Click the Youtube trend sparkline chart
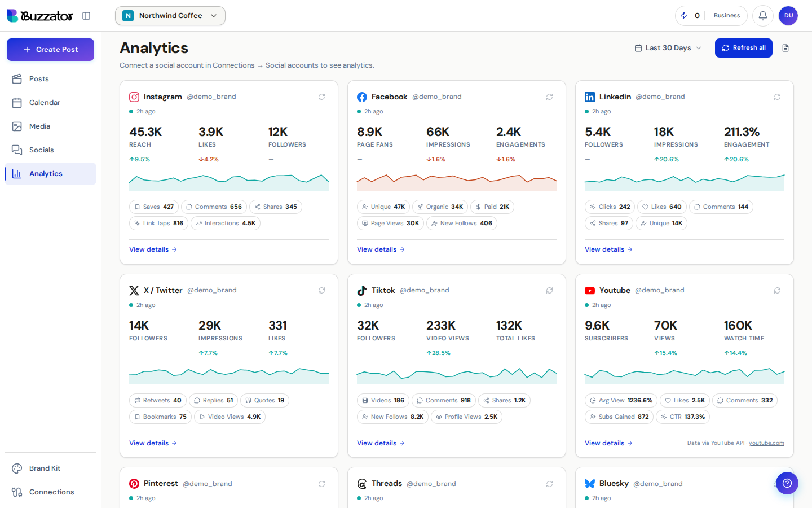812x508 pixels. pyautogui.click(x=685, y=376)
